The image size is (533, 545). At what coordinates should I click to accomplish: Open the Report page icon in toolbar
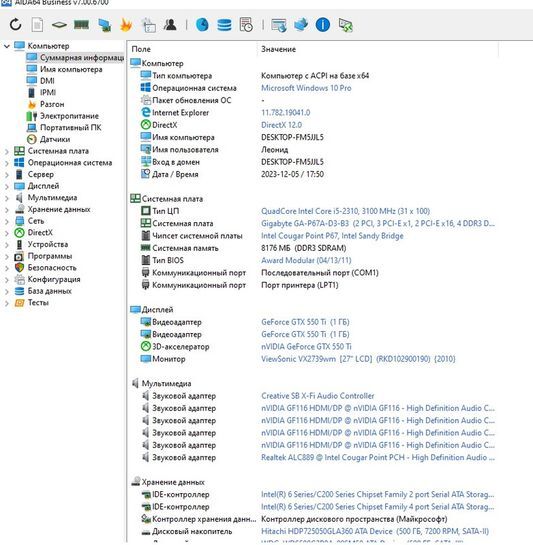click(37, 25)
